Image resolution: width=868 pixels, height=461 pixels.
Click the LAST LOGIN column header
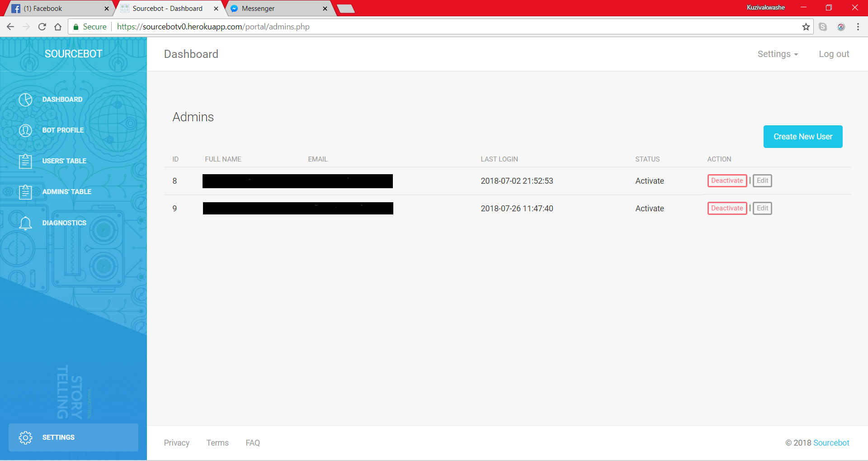pyautogui.click(x=499, y=159)
